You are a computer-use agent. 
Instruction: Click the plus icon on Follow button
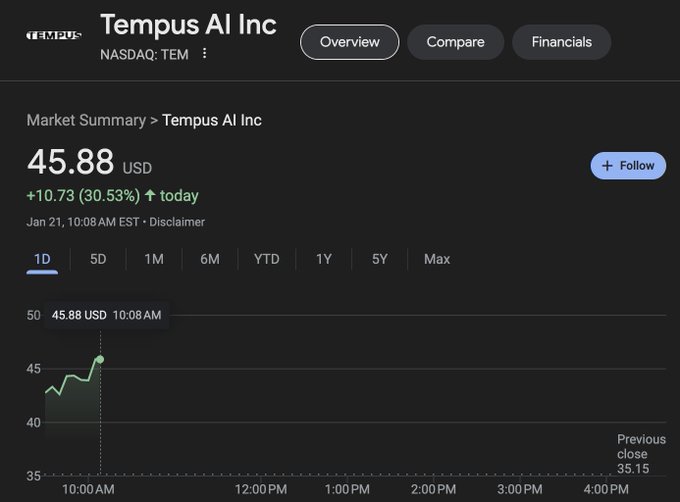pyautogui.click(x=607, y=166)
